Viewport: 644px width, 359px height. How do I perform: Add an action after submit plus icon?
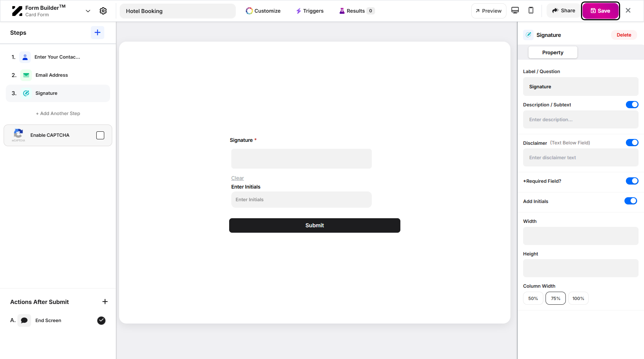click(105, 301)
